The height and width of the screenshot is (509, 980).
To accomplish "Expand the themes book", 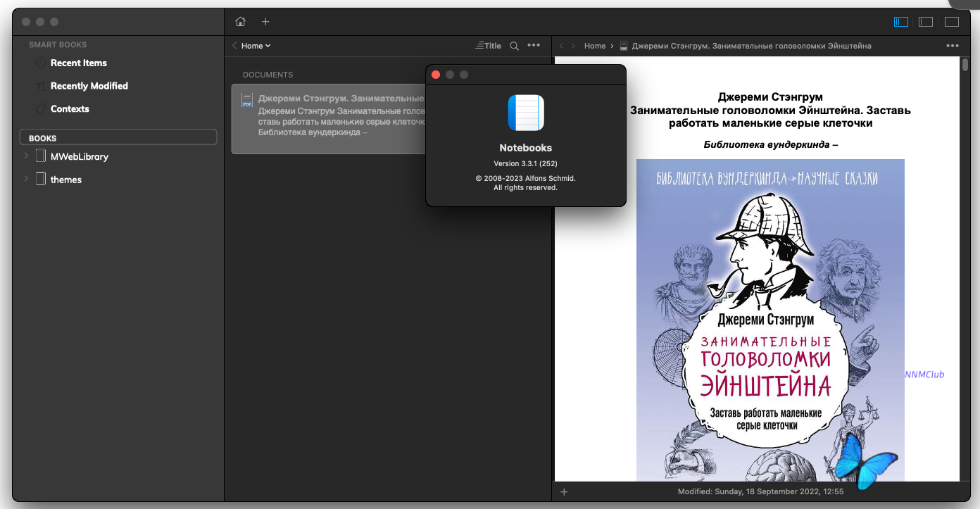I will (27, 179).
